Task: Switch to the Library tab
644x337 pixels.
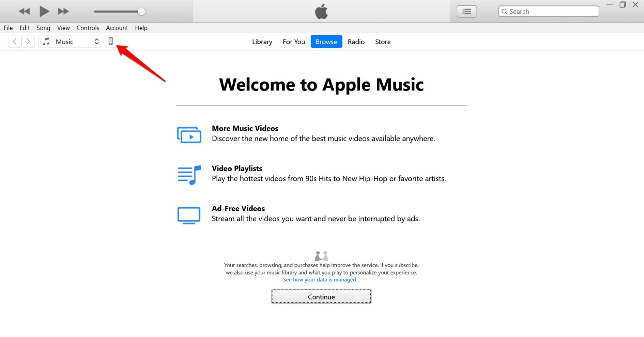Action: pos(262,42)
